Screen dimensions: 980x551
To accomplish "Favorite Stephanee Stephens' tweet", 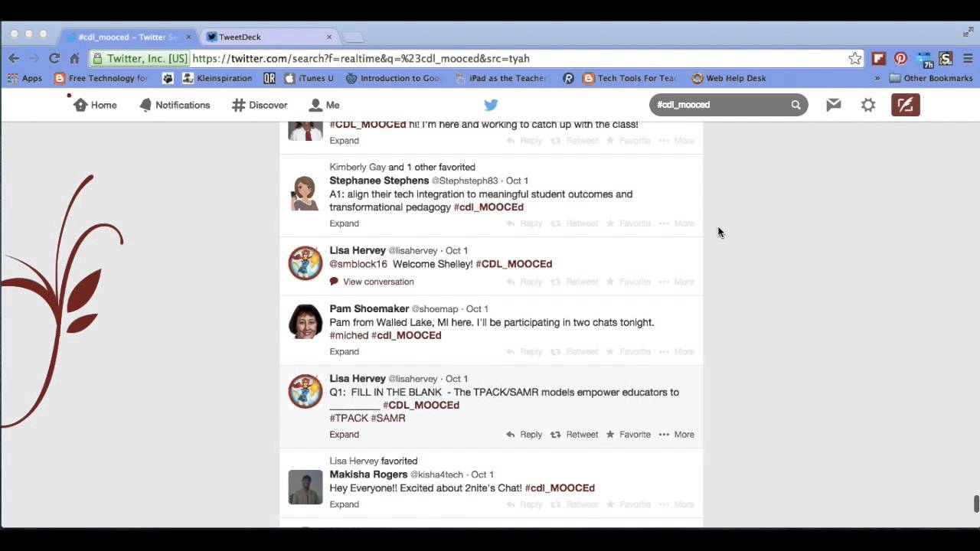I will click(629, 223).
